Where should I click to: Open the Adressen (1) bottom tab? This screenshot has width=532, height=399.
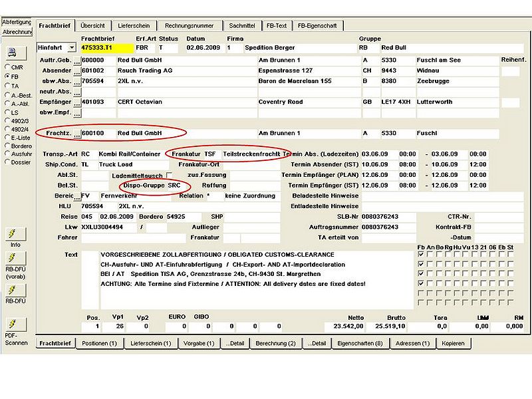[412, 343]
